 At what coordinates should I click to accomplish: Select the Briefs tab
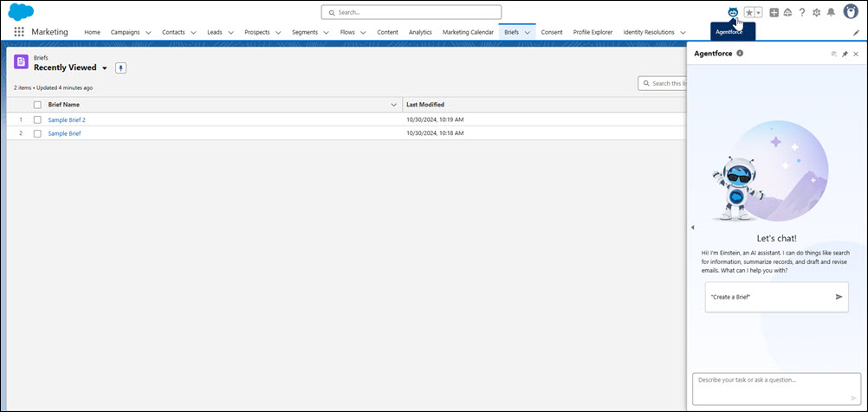pyautogui.click(x=511, y=32)
